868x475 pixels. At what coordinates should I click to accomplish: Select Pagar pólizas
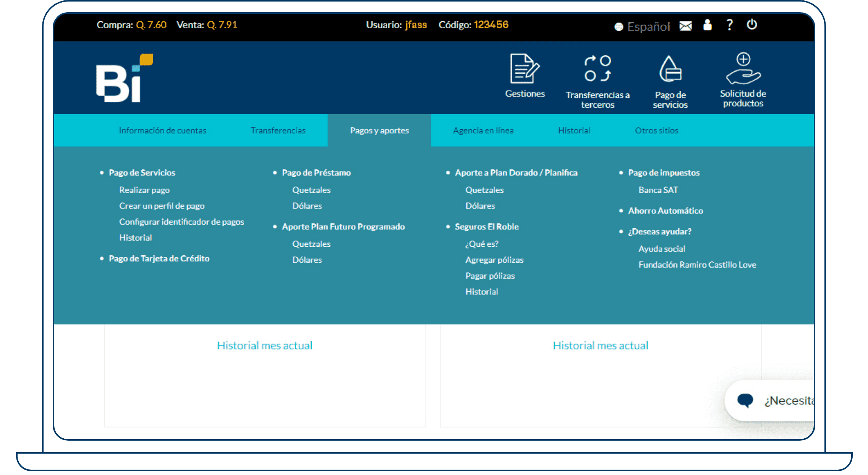point(490,276)
